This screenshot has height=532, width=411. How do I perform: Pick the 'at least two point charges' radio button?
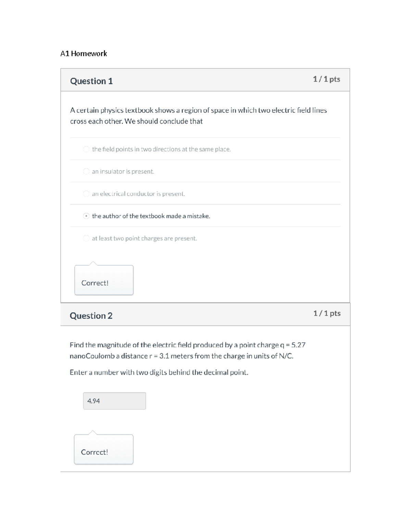point(86,238)
